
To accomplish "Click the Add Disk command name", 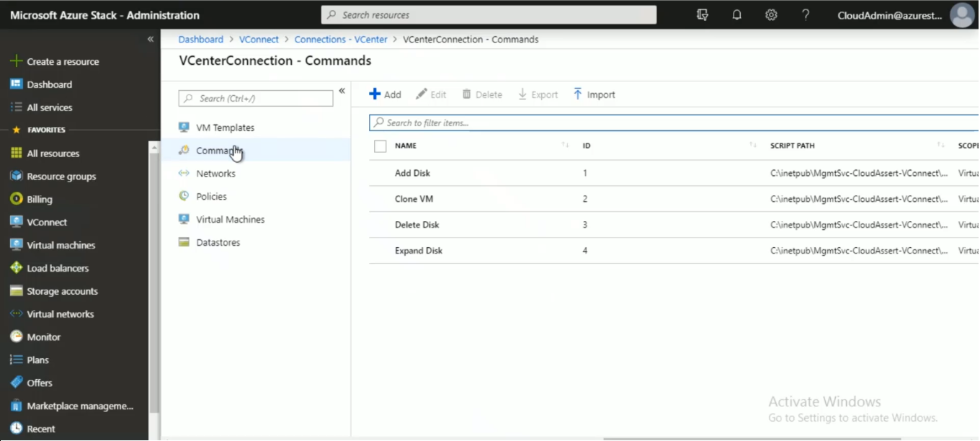I will [x=413, y=173].
